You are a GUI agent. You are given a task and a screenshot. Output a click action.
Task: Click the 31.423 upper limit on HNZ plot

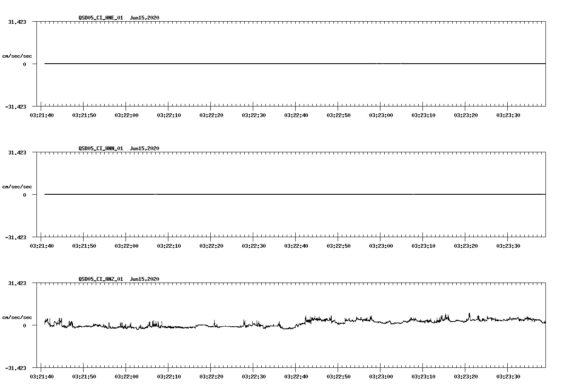click(17, 283)
